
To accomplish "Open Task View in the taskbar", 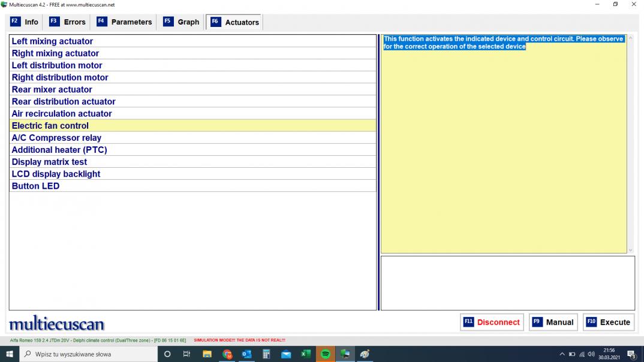I will click(187, 354).
